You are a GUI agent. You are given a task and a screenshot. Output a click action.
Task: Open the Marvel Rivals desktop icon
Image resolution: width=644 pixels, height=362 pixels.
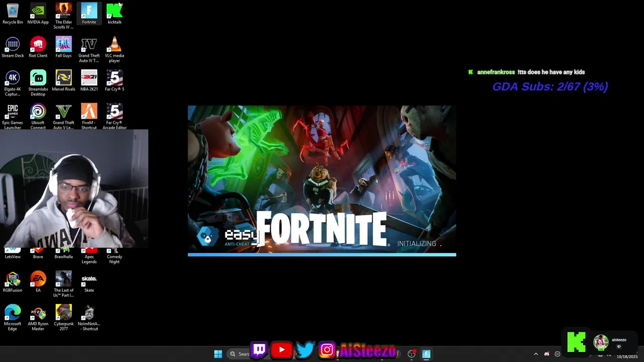pyautogui.click(x=63, y=80)
